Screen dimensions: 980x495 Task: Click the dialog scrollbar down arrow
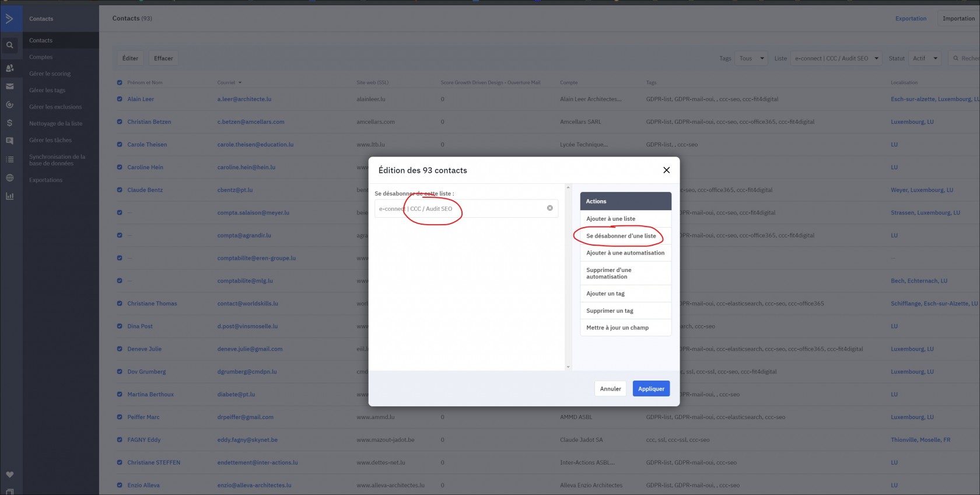[568, 367]
